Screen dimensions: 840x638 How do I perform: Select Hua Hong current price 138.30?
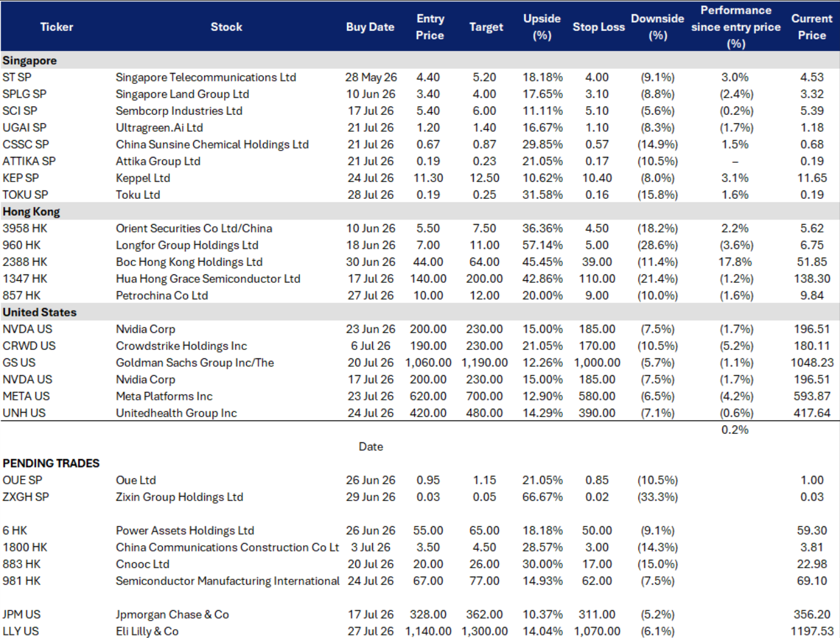(x=812, y=279)
